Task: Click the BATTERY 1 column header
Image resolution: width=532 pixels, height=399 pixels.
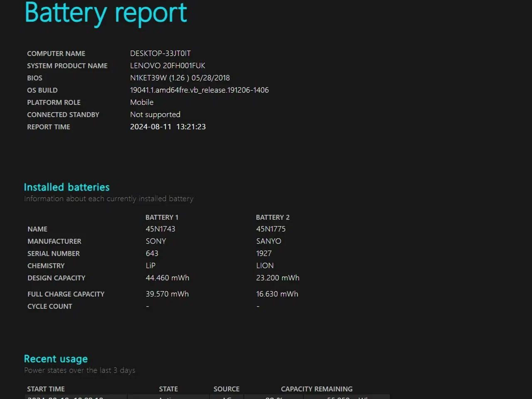Action: coord(162,217)
